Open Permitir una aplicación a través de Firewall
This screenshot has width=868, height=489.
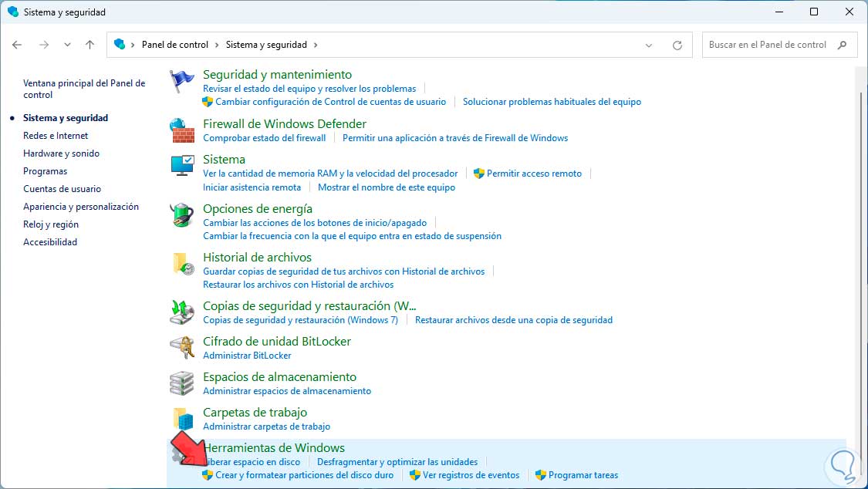pos(455,138)
